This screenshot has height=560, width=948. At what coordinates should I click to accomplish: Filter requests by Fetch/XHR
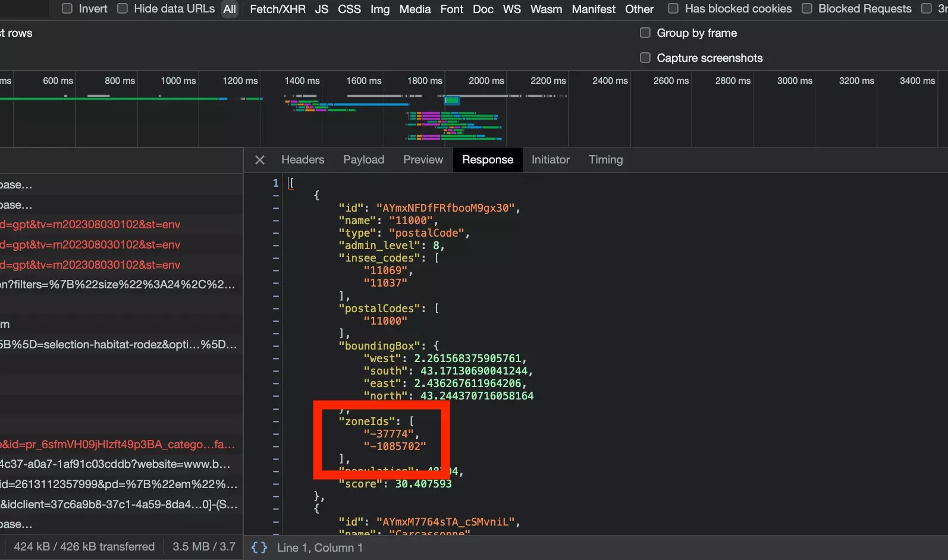(x=278, y=9)
